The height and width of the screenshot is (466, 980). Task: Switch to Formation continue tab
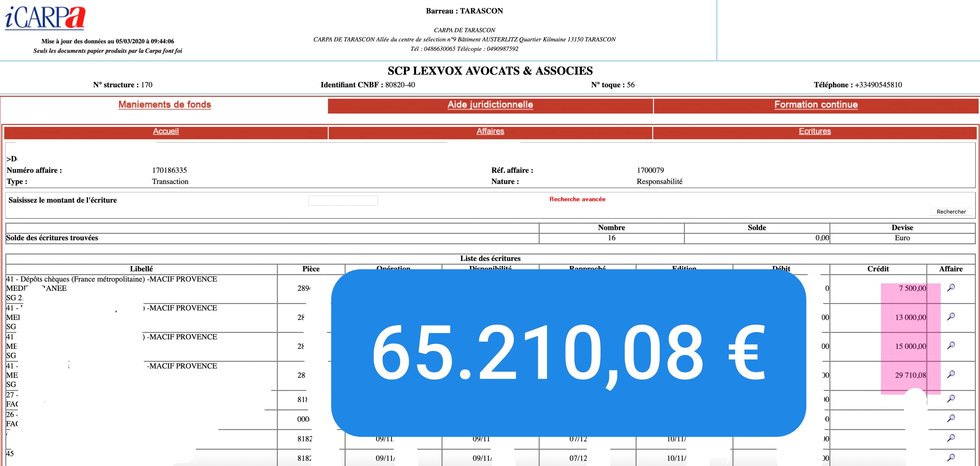coord(816,105)
